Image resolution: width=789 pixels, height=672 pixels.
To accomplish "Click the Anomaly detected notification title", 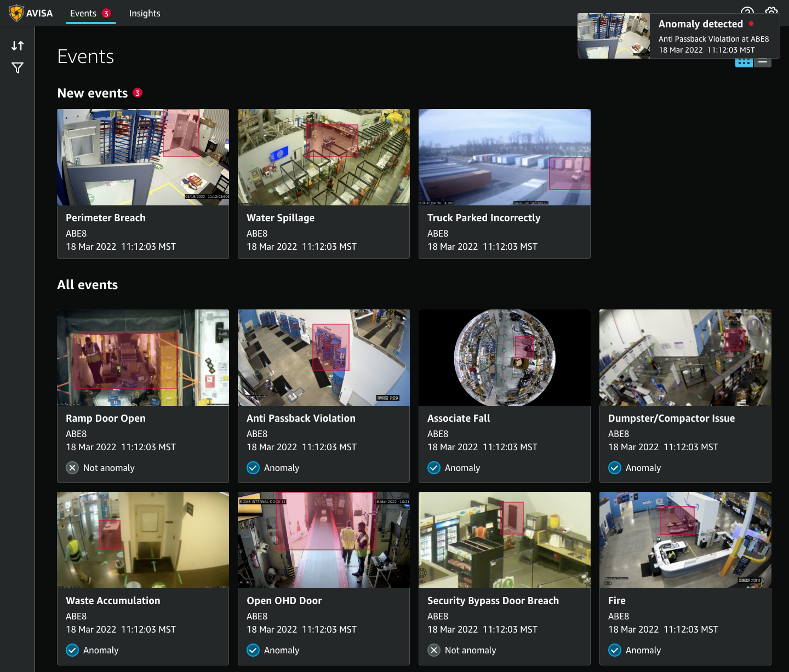I will click(x=700, y=24).
